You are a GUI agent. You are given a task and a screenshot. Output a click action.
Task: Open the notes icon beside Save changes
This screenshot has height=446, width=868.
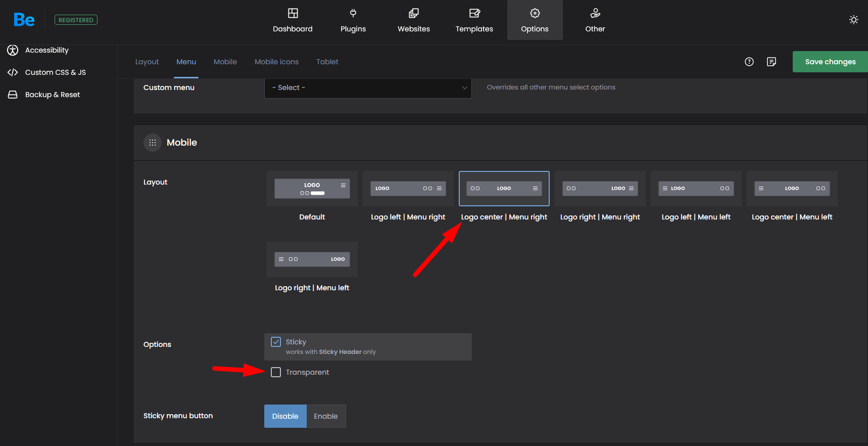point(771,62)
